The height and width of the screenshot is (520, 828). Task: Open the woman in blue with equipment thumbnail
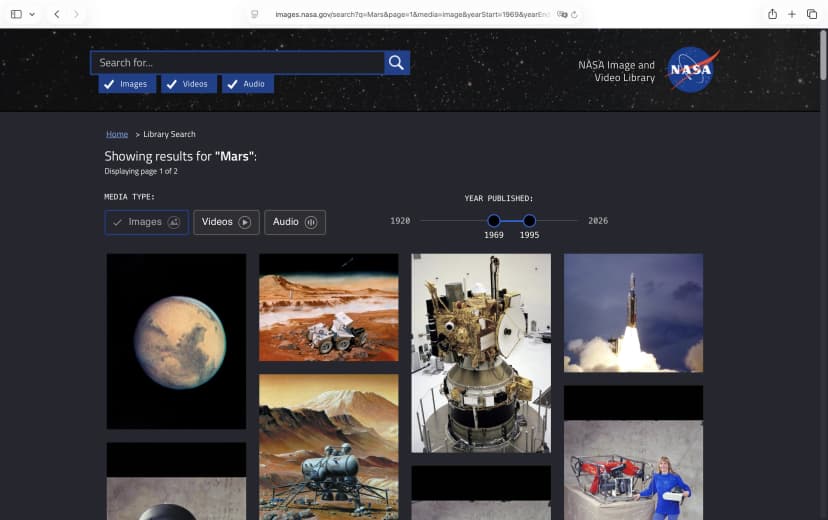tap(633, 453)
